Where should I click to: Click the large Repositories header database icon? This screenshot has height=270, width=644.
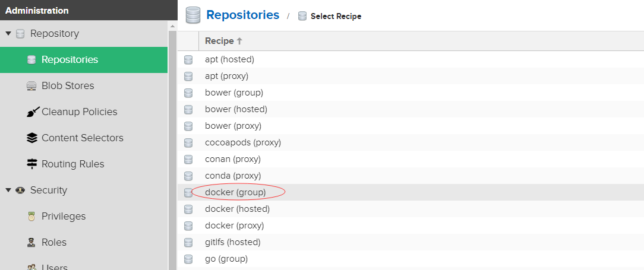click(193, 15)
